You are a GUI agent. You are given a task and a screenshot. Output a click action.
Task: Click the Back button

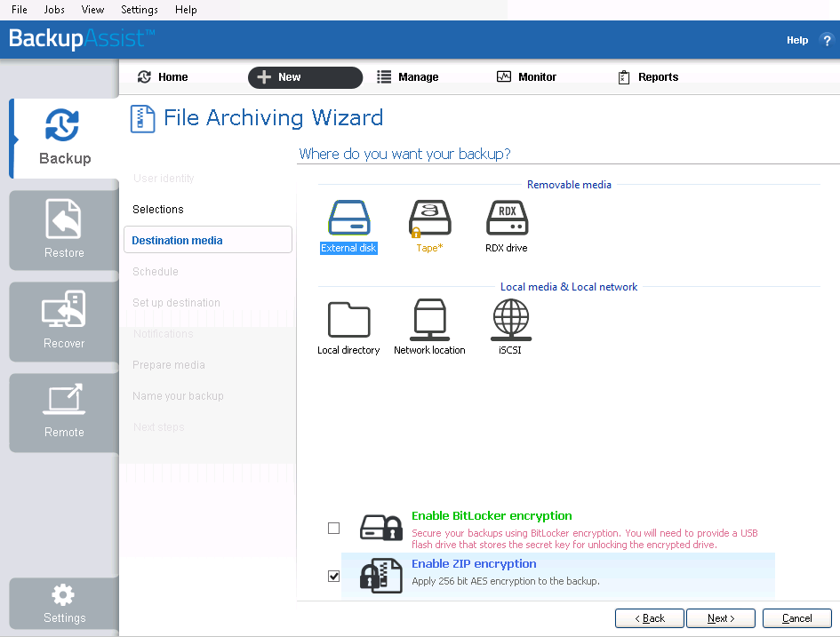(649, 618)
